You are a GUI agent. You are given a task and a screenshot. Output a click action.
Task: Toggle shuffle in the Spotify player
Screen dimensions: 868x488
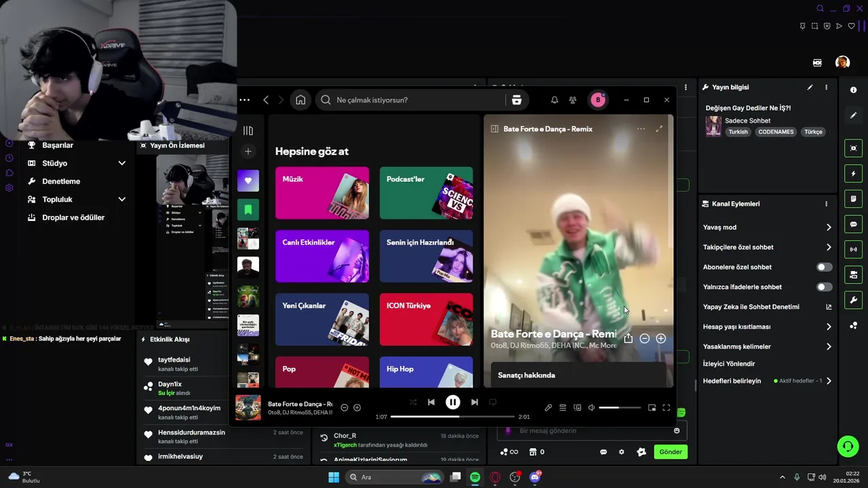413,402
